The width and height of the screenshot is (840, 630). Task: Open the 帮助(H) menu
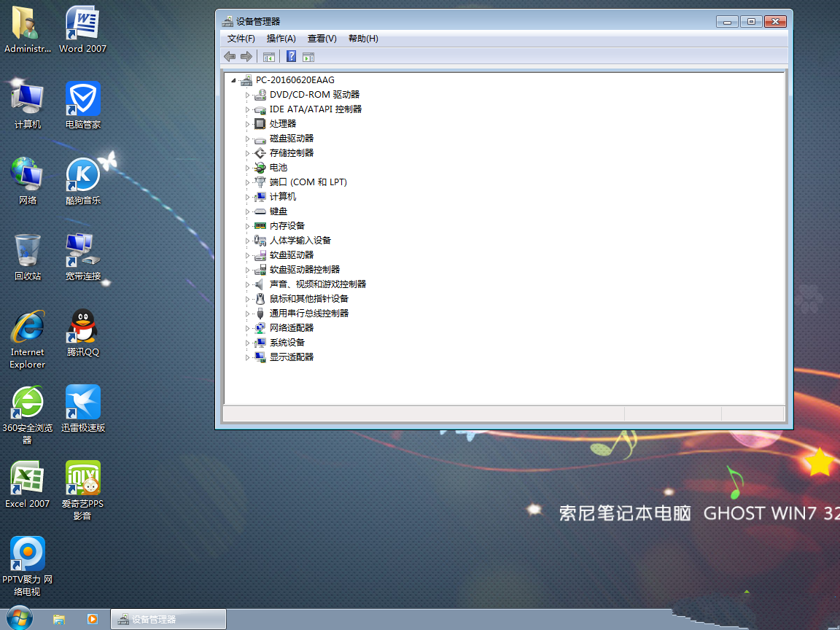[363, 39]
